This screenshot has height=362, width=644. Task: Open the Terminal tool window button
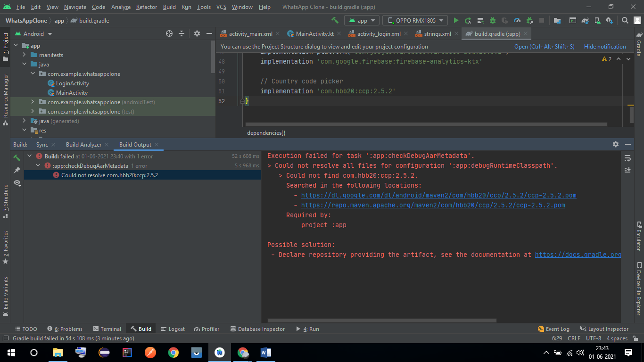(107, 329)
